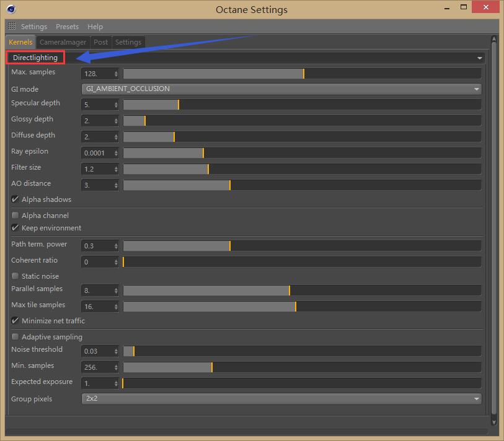Click the Specular depth stepper arrows
The height and width of the screenshot is (441, 504).
click(116, 105)
